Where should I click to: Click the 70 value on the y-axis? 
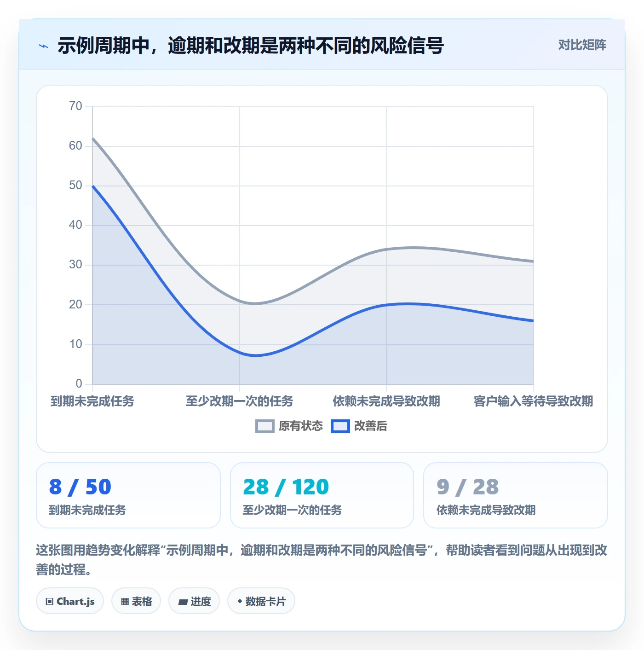click(x=75, y=106)
